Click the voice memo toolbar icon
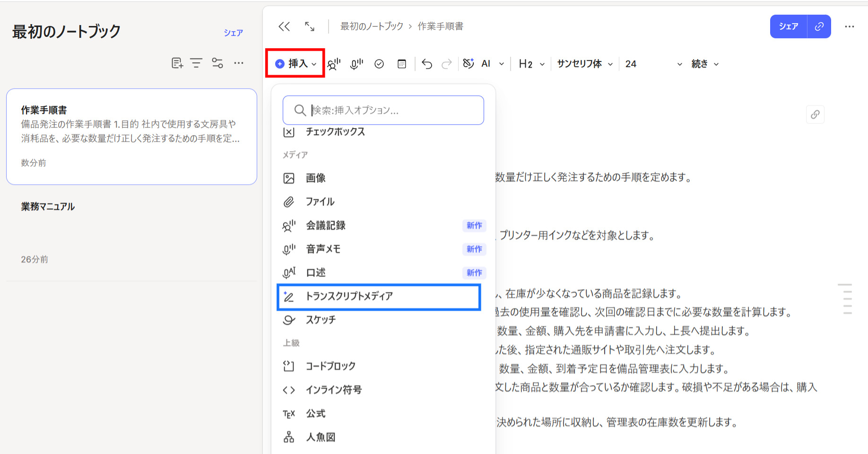868x454 pixels. tap(356, 64)
